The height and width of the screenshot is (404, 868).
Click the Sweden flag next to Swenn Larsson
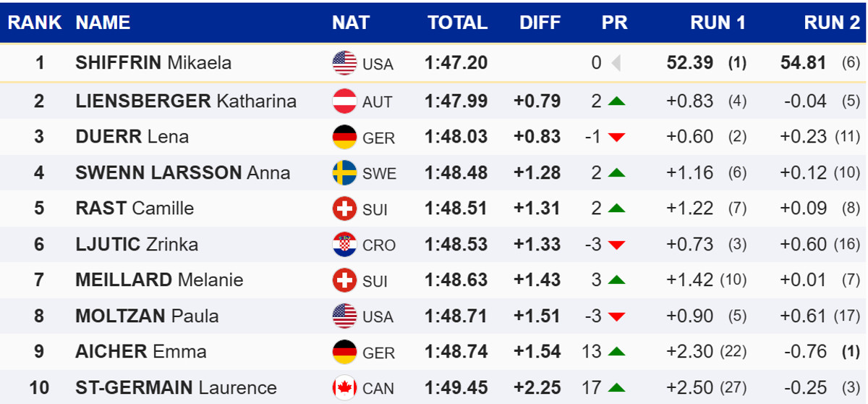point(344,173)
